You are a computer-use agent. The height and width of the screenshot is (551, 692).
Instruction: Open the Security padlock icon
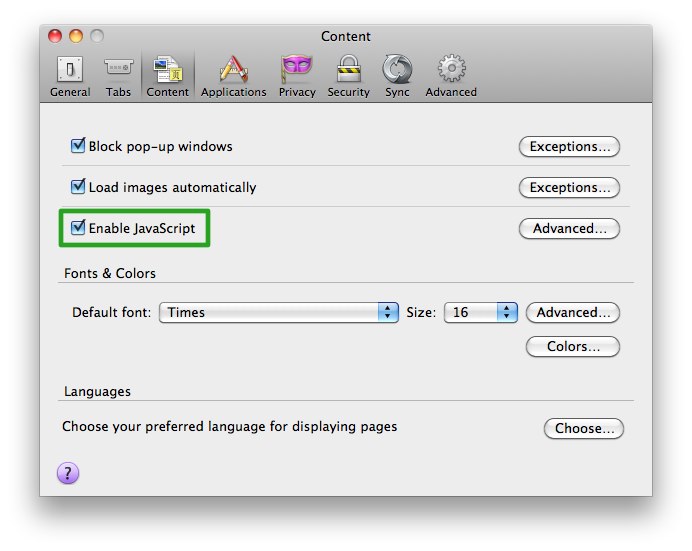click(x=349, y=69)
